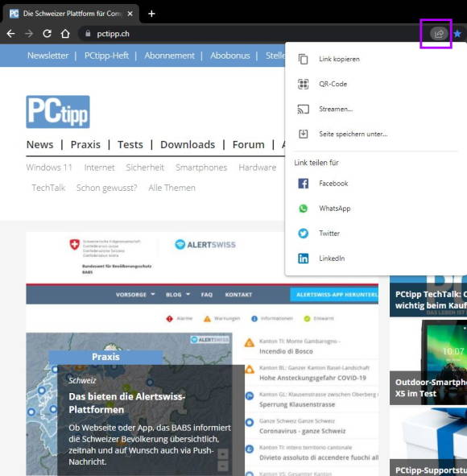Click the copy icon beside Link kopieren
Image resolution: width=467 pixels, height=476 pixels.
click(303, 59)
